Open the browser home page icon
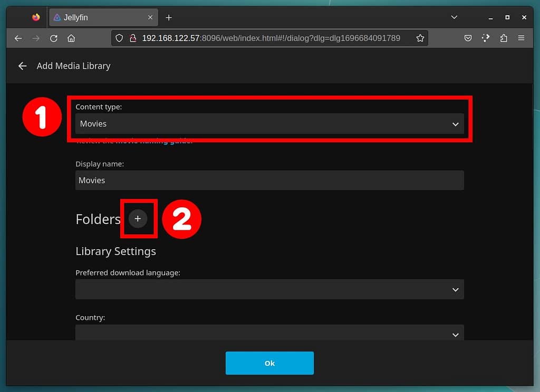The image size is (540, 392). point(71,38)
